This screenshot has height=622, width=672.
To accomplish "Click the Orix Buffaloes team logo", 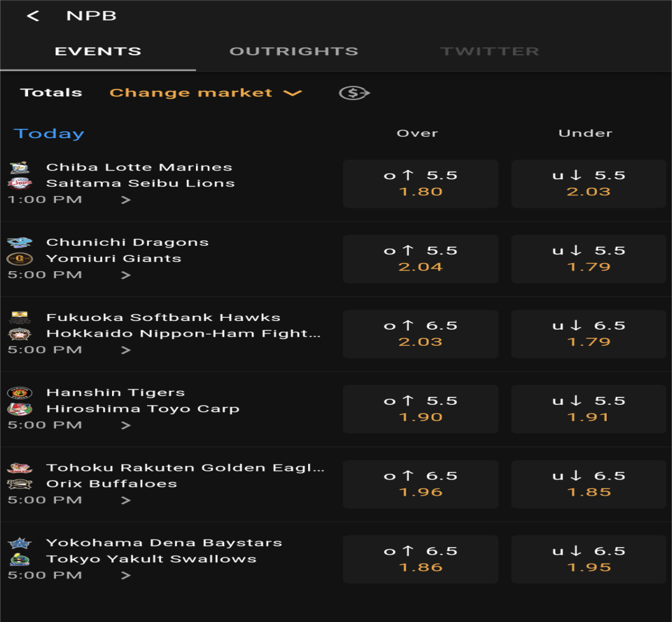I will [20, 484].
